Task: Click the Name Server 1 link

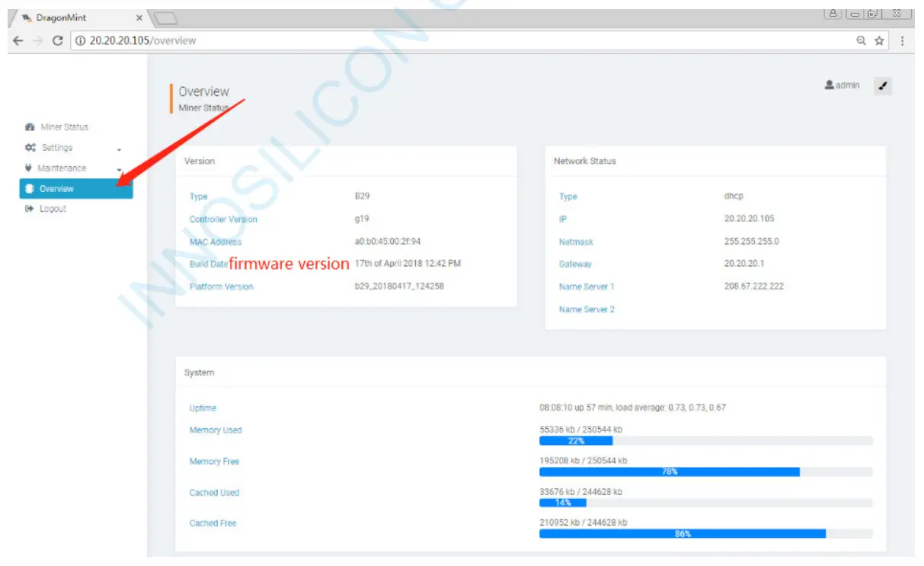Action: (x=586, y=286)
